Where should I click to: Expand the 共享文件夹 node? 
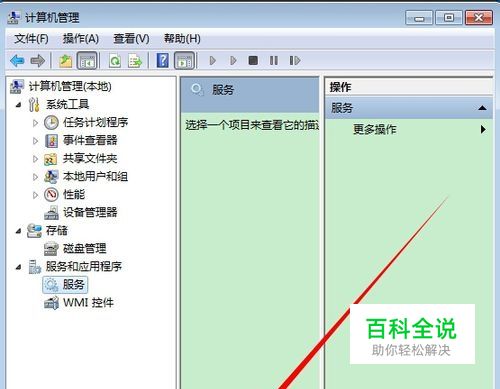(35, 159)
